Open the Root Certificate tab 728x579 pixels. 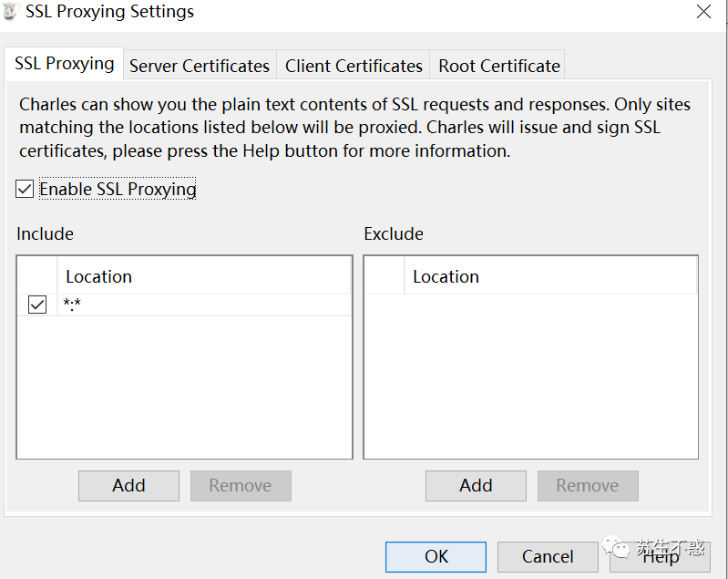click(498, 66)
